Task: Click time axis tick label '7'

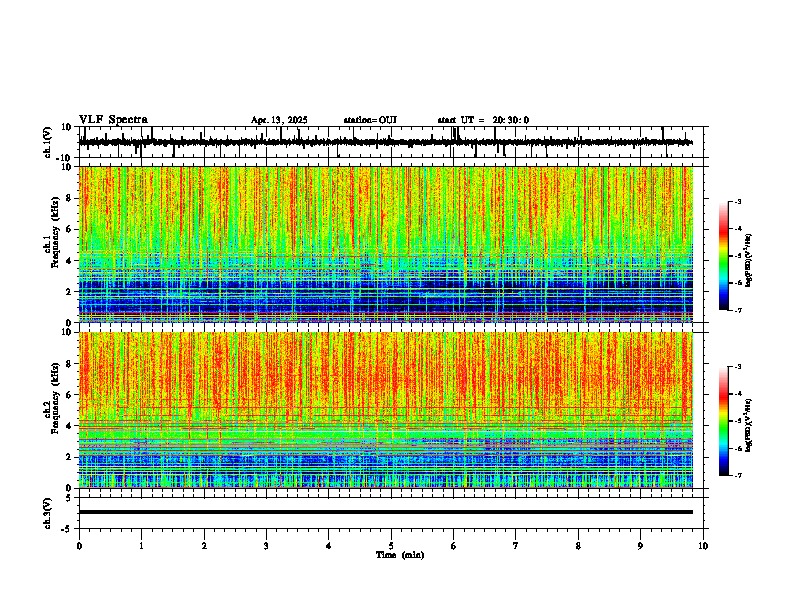Action: pyautogui.click(x=516, y=546)
